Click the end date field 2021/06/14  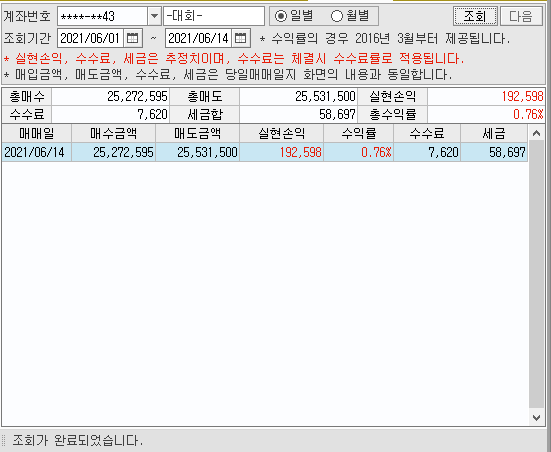click(x=199, y=38)
